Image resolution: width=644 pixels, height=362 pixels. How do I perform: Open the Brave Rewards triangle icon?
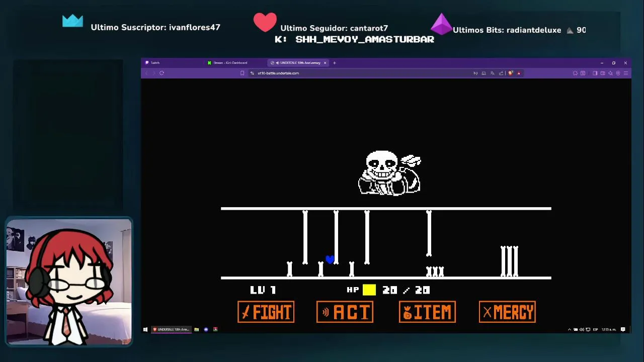[519, 73]
